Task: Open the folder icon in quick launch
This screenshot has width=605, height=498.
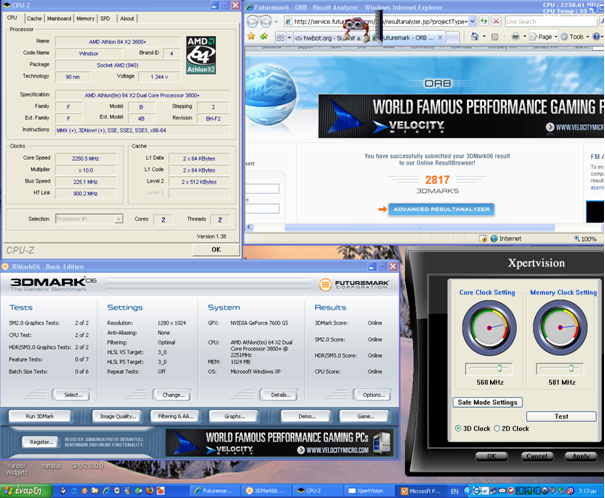Action: pyautogui.click(x=95, y=491)
